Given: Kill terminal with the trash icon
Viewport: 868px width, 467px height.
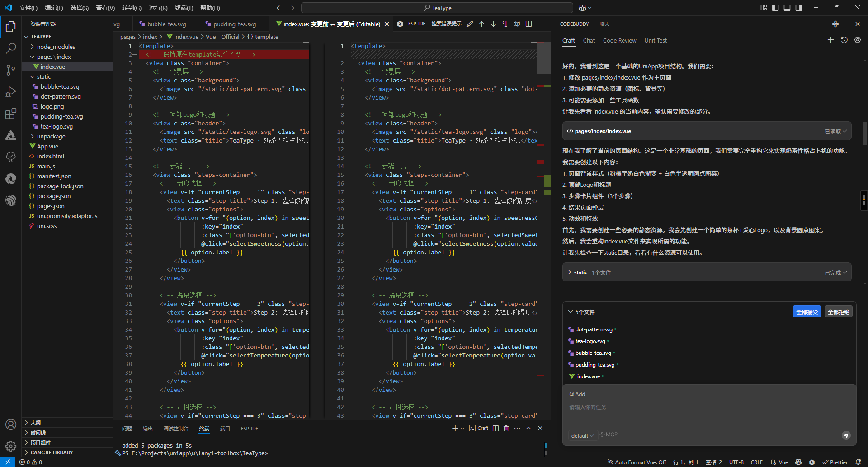Looking at the screenshot, I should pos(506,428).
